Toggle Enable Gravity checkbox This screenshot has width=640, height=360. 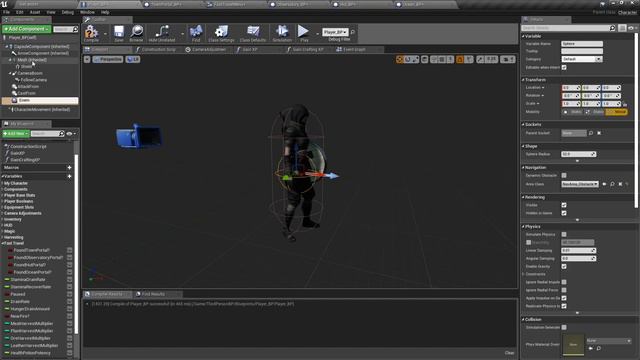[564, 266]
